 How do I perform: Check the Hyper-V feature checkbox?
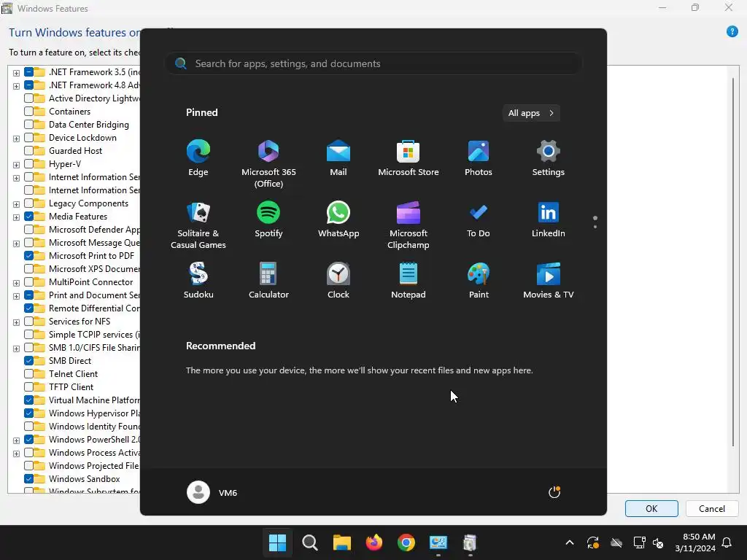[x=28, y=164]
